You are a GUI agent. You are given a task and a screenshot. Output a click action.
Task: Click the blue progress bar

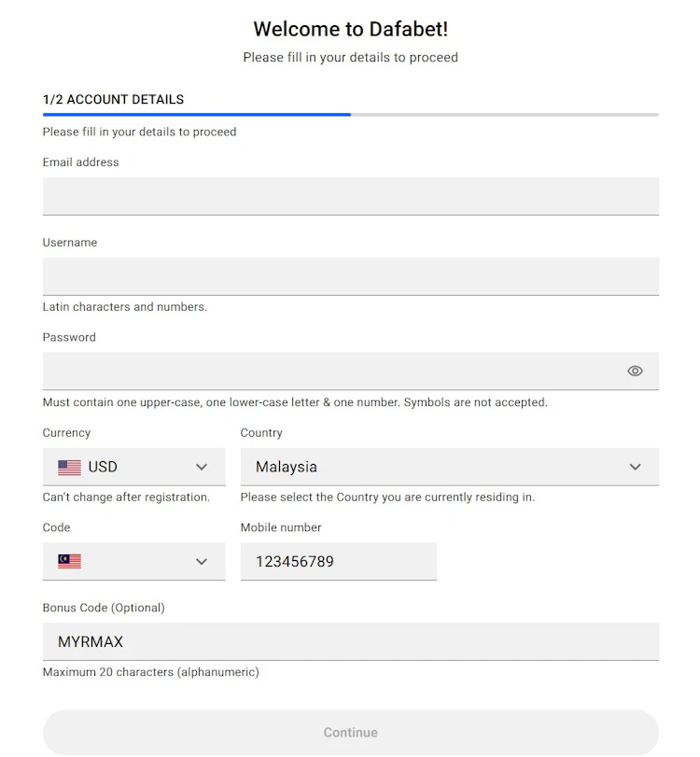point(196,114)
